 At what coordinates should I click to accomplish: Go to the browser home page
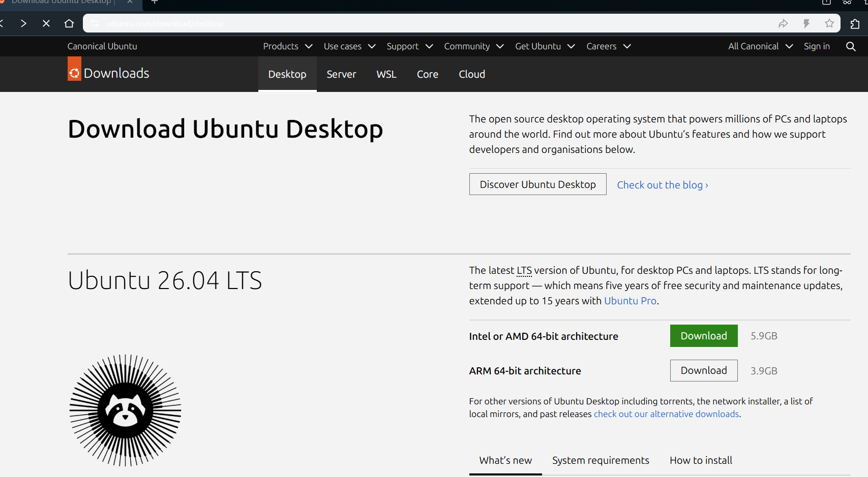(69, 23)
